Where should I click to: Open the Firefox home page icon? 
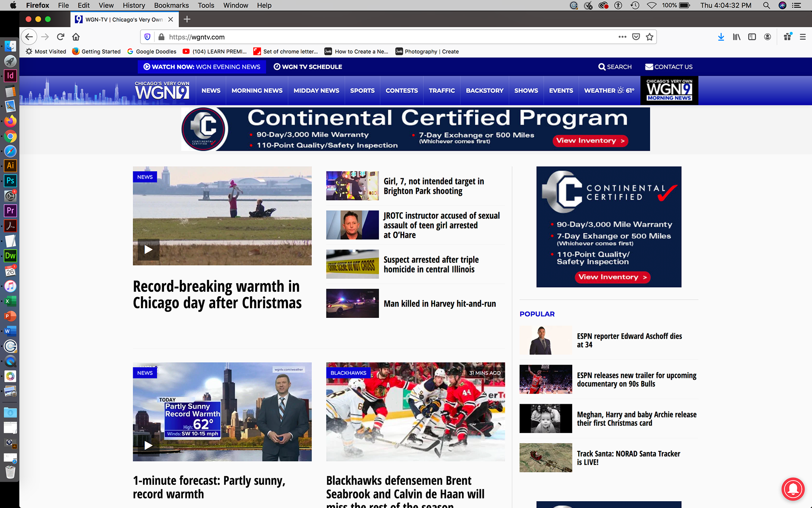(x=76, y=37)
